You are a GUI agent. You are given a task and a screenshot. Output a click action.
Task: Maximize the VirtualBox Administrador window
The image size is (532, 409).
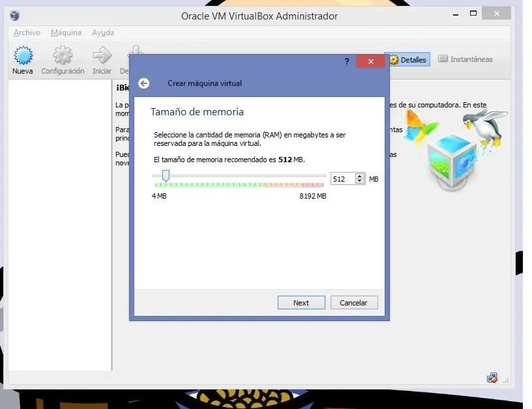point(473,14)
